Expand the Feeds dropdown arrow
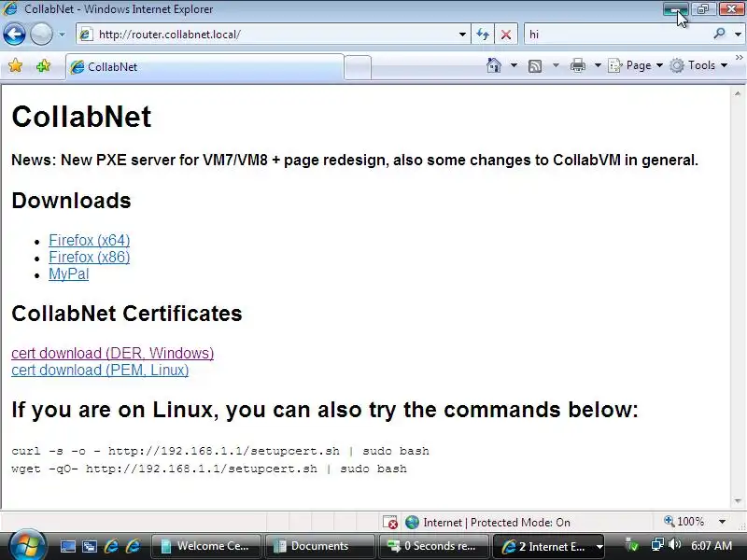This screenshot has height=560, width=747. point(556,65)
